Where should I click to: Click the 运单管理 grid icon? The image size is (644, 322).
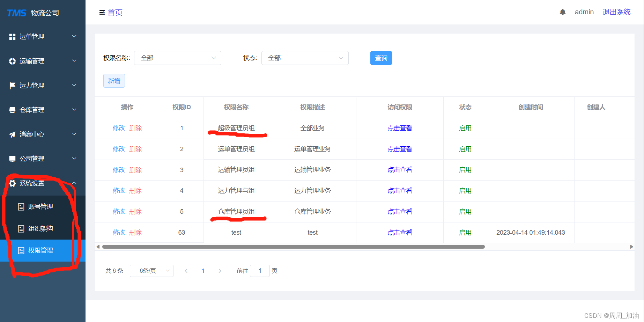pyautogui.click(x=12, y=37)
